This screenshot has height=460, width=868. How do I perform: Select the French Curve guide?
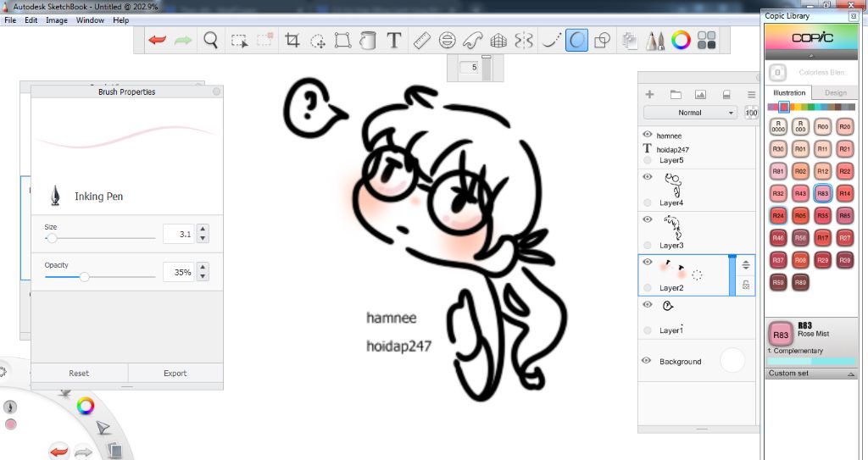tap(473, 40)
